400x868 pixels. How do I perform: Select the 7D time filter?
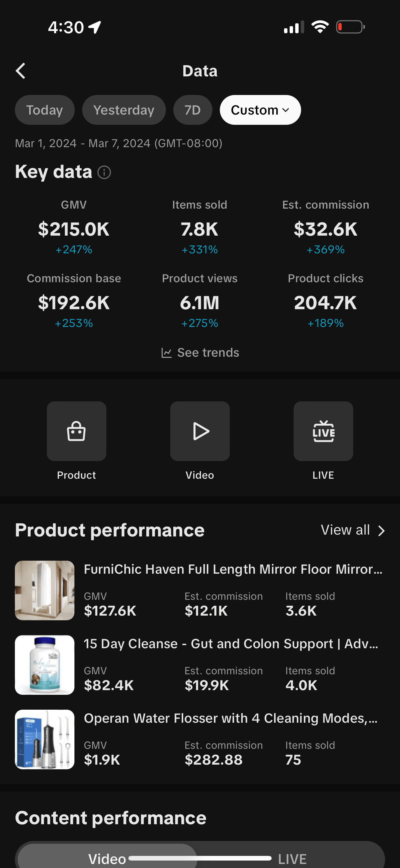click(193, 110)
